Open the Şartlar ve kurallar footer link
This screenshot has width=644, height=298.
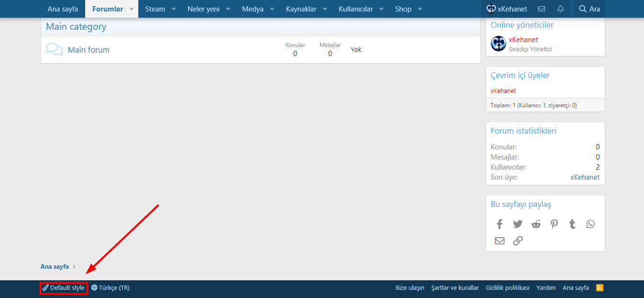pyautogui.click(x=455, y=288)
